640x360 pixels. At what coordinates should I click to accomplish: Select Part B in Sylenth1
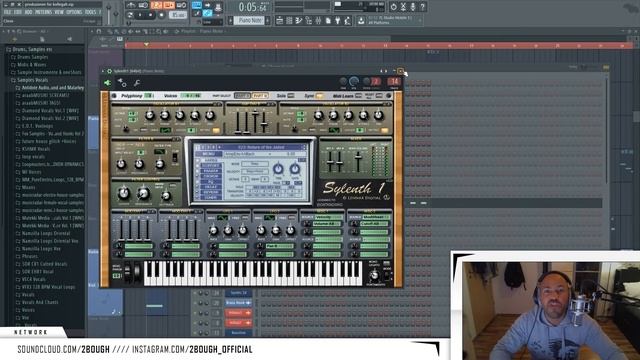tap(260, 96)
